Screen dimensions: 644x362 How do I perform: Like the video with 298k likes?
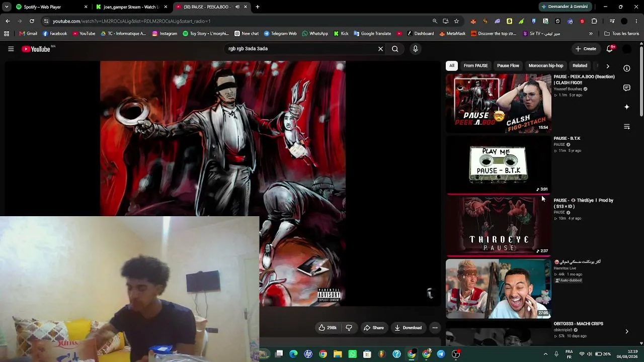tap(328, 328)
